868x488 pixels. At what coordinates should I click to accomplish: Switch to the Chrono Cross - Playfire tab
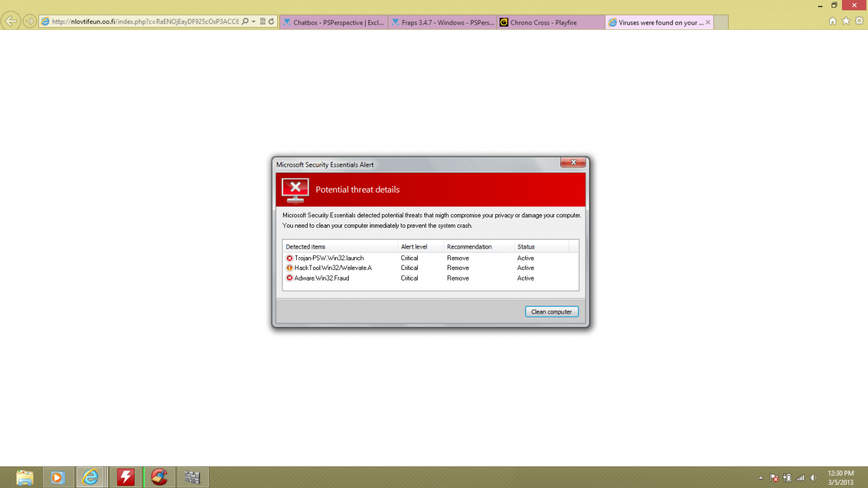click(x=551, y=22)
